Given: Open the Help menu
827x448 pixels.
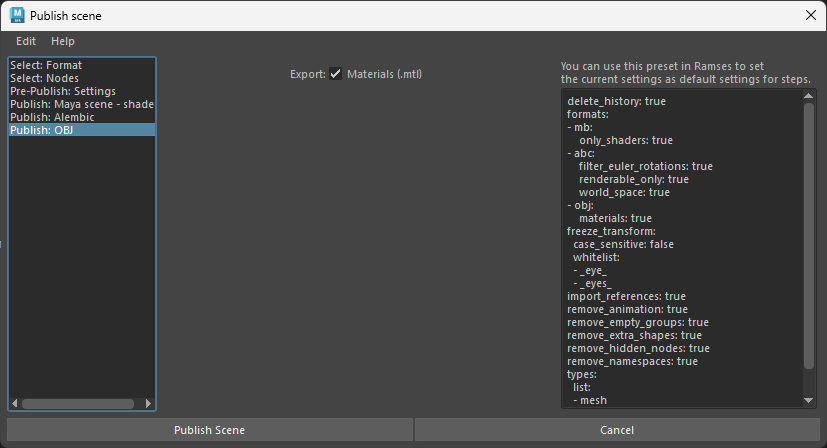Looking at the screenshot, I should coord(63,41).
